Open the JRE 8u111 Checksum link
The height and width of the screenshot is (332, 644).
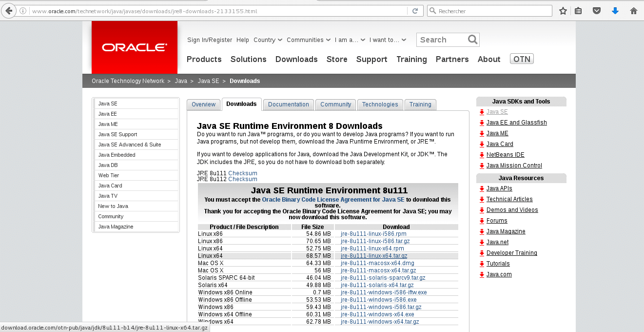243,173
